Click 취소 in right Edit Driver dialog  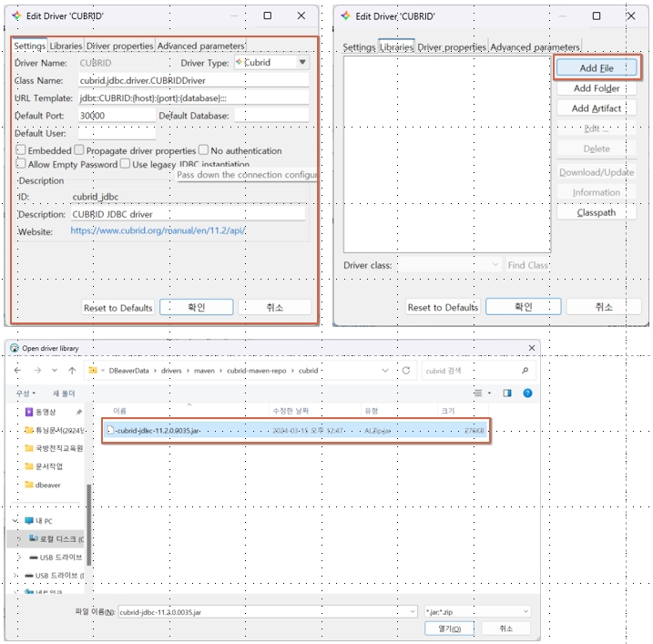(604, 307)
